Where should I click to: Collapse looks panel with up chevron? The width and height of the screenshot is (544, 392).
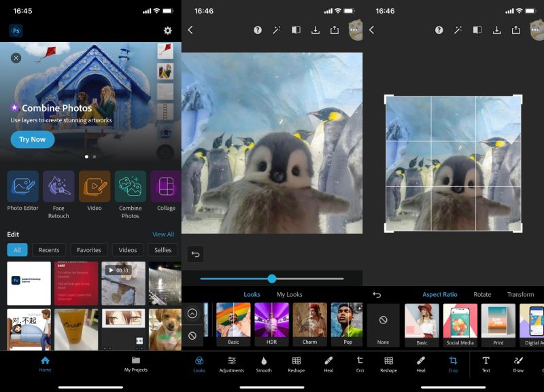[192, 314]
